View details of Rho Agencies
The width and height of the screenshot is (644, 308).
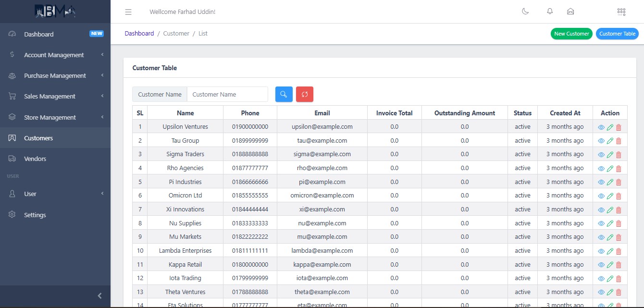coord(601,169)
